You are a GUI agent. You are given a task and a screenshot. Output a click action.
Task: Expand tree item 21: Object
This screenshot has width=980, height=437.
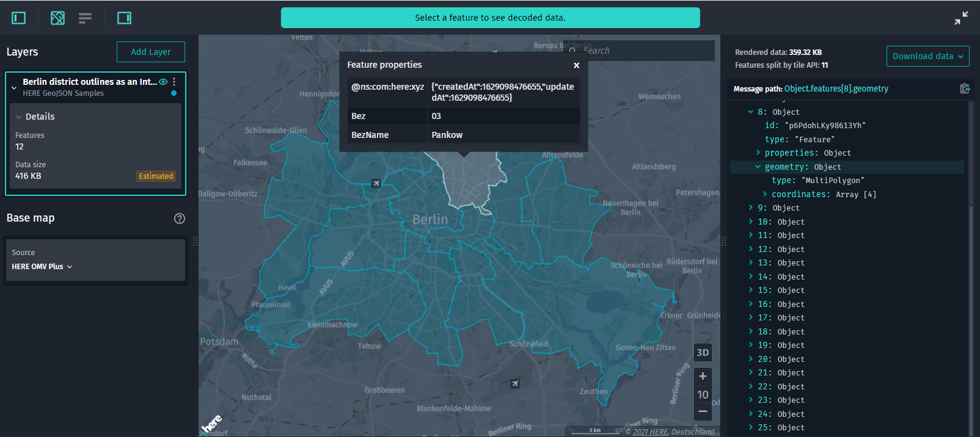point(751,372)
